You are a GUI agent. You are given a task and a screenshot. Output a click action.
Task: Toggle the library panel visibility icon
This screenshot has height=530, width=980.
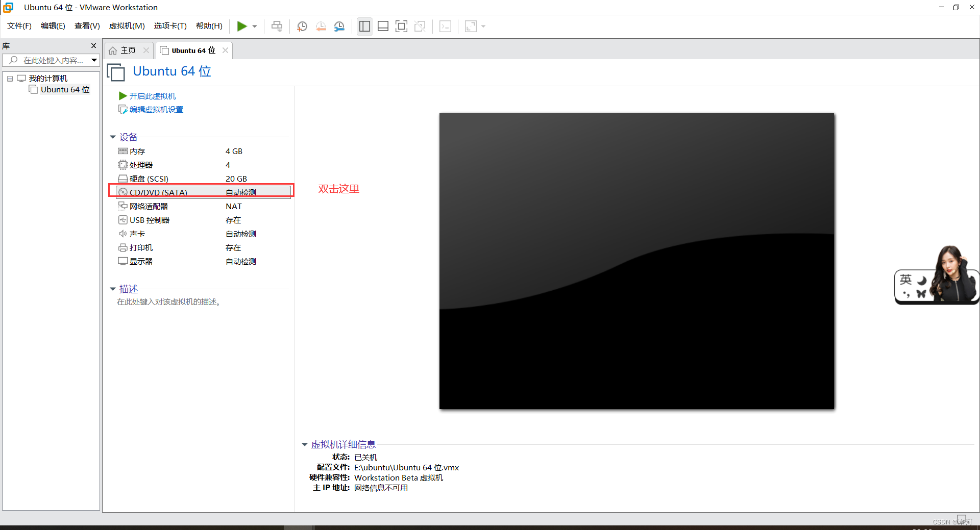pyautogui.click(x=364, y=26)
